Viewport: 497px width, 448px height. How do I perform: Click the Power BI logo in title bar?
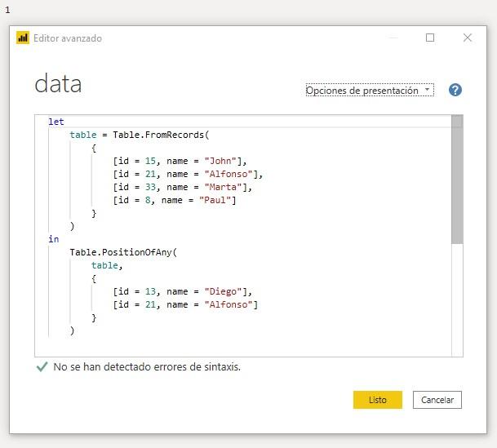pos(23,38)
